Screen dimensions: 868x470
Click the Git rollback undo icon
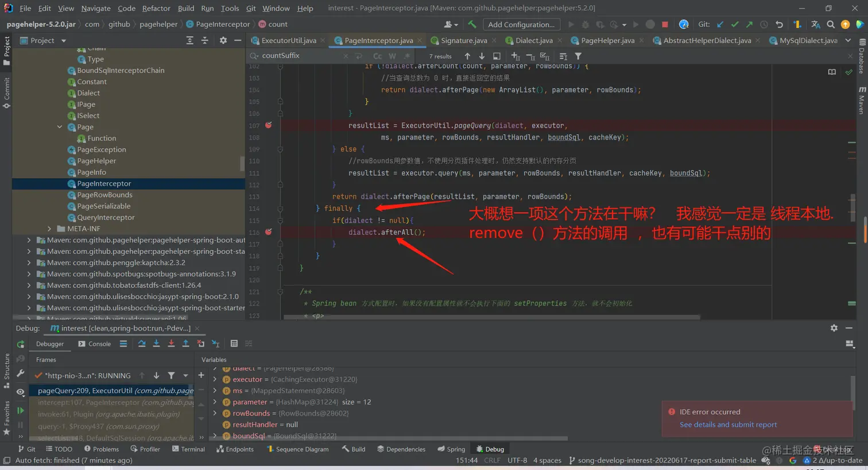click(779, 24)
